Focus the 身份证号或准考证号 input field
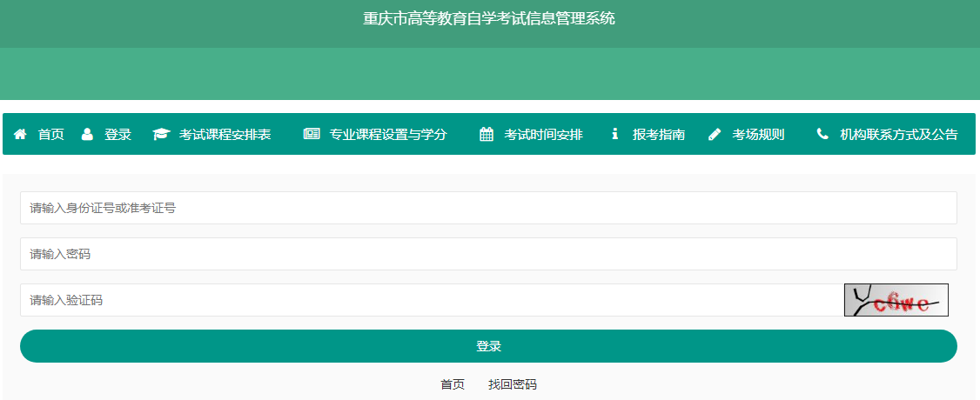This screenshot has height=400, width=980. [x=489, y=208]
